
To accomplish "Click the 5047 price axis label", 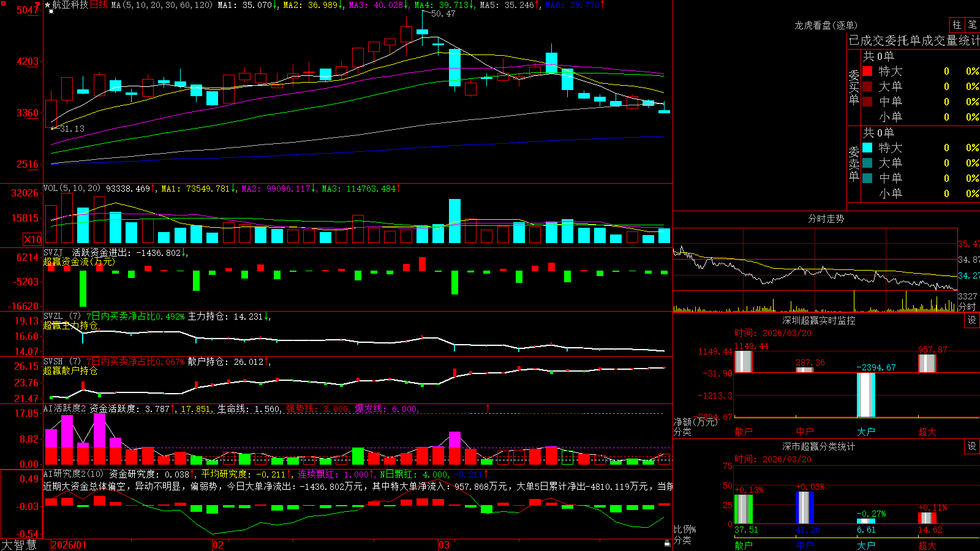I will (x=28, y=10).
